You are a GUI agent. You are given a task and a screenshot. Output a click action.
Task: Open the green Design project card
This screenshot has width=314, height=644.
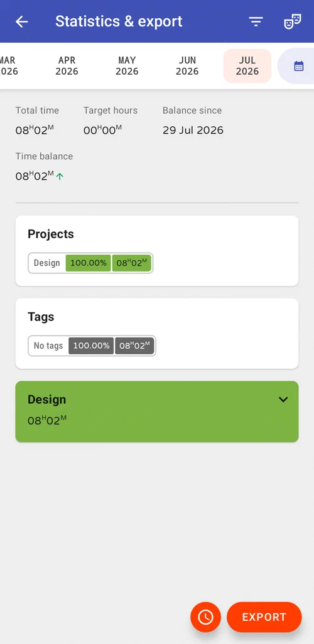click(x=157, y=411)
